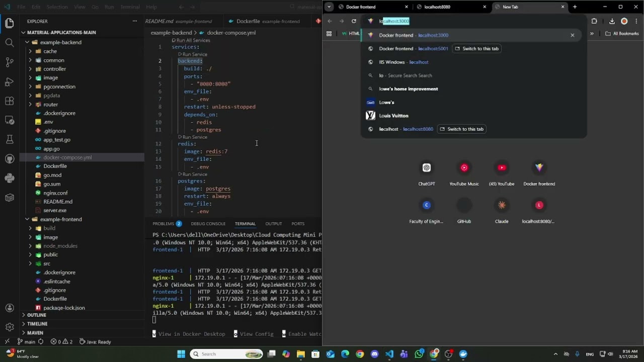Screen dimensions: 644x362
Task: Open Windows Start button on taskbar
Action: click(181, 354)
